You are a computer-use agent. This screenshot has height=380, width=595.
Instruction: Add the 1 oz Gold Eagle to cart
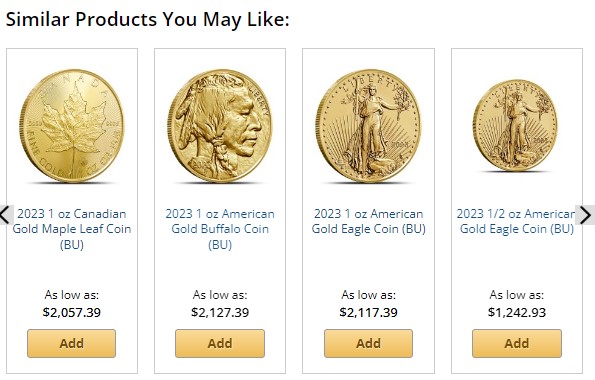368,344
